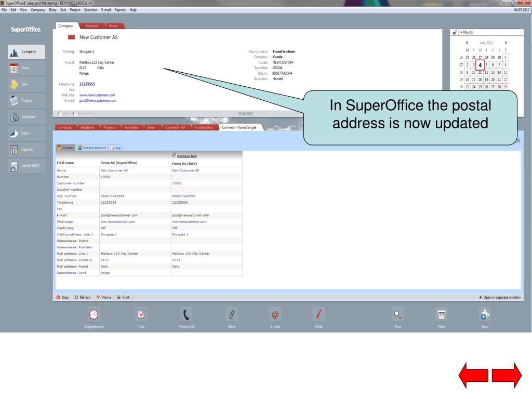The image size is (532, 399).
Task: Open the File menu
Action: 4,10
